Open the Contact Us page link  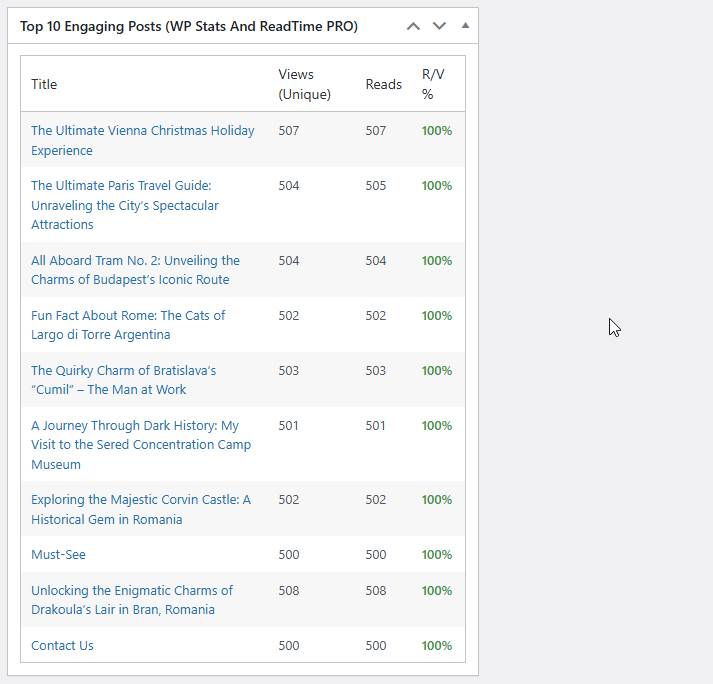pos(62,646)
